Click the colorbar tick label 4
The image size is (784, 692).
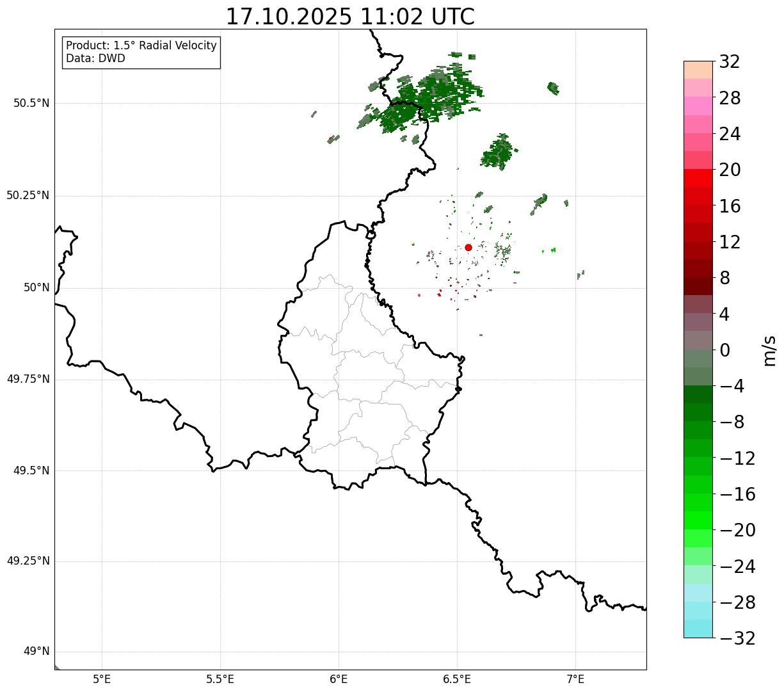coord(724,314)
